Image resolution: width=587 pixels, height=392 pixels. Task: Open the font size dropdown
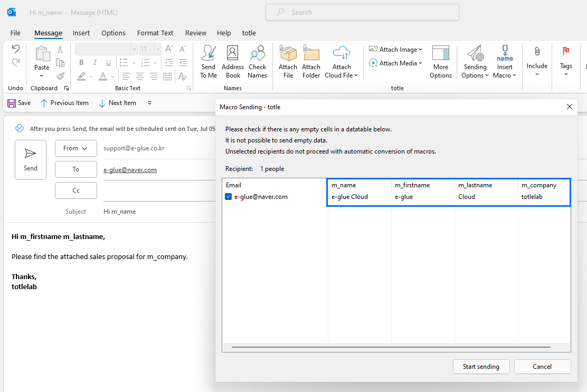[158, 49]
